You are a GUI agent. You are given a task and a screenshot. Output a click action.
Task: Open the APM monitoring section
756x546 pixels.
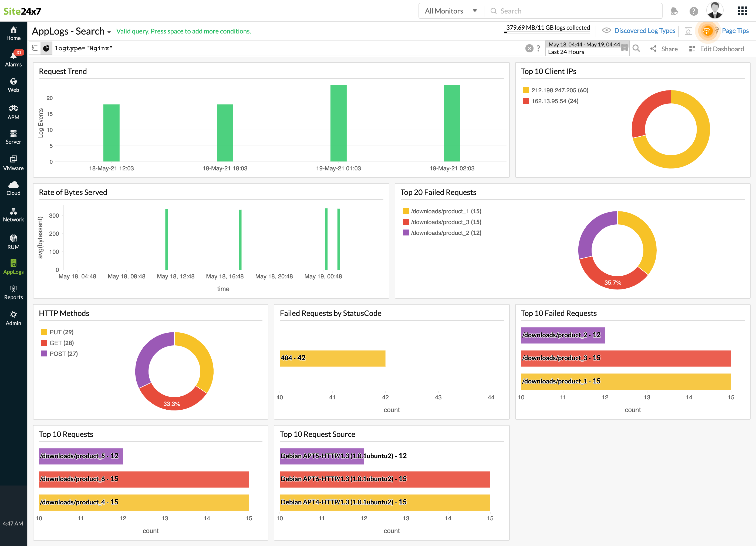click(13, 112)
